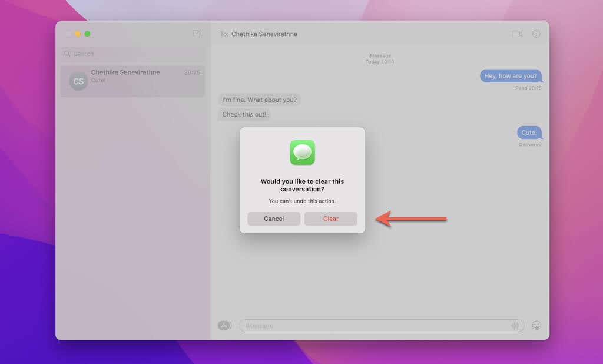This screenshot has height=364, width=603.
Task: Click the green Messages app icon in dialog
Action: 302,153
